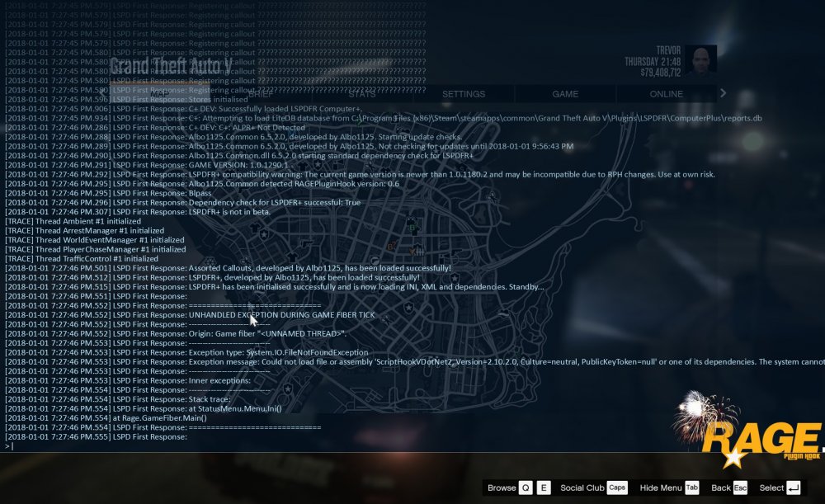The width and height of the screenshot is (825, 504).
Task: Click the E key icon for Browse
Action: click(x=544, y=488)
